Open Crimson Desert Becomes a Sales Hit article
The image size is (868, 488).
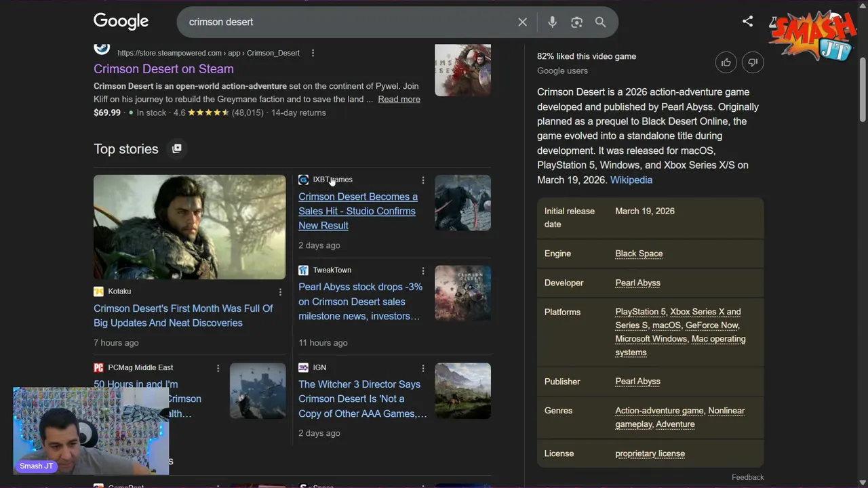(x=358, y=211)
